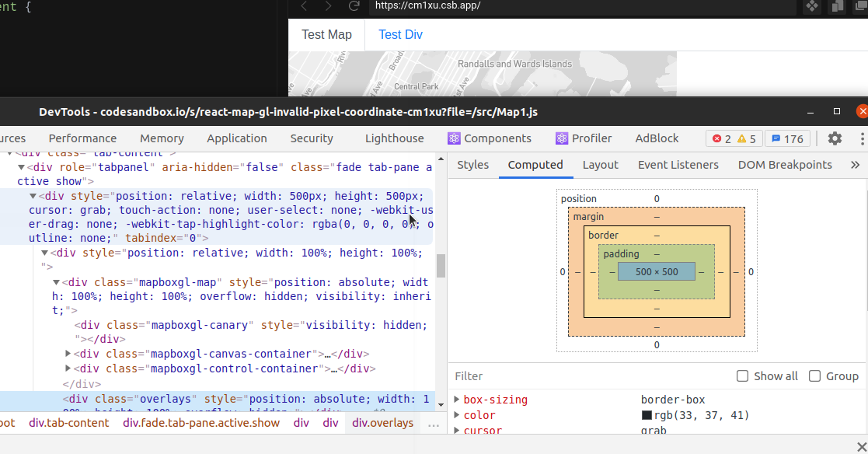Enable the Group checkbox
This screenshot has height=454, width=868.
(x=814, y=375)
